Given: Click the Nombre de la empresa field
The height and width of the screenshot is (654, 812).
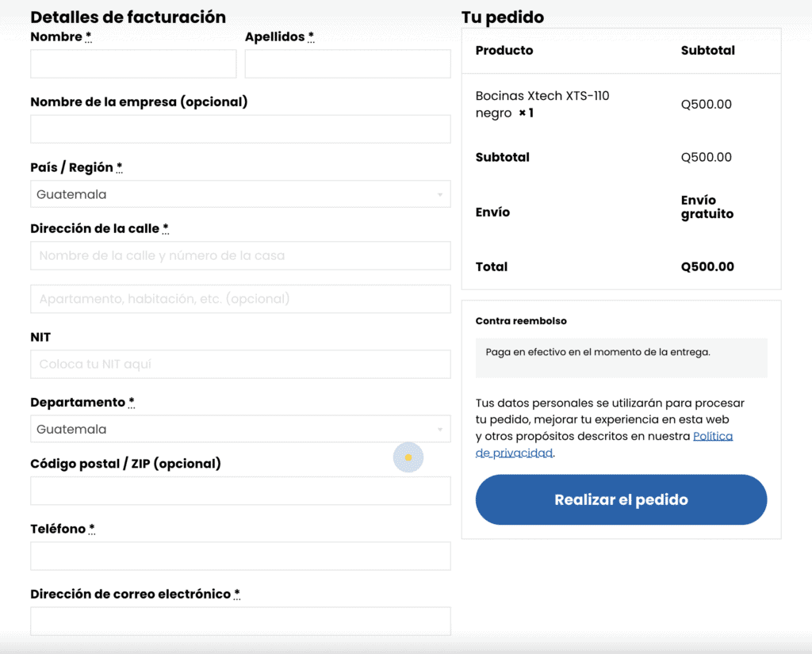Looking at the screenshot, I should [x=240, y=129].
